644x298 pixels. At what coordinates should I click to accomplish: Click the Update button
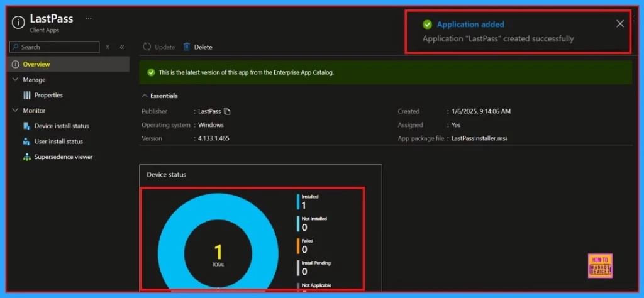(159, 47)
